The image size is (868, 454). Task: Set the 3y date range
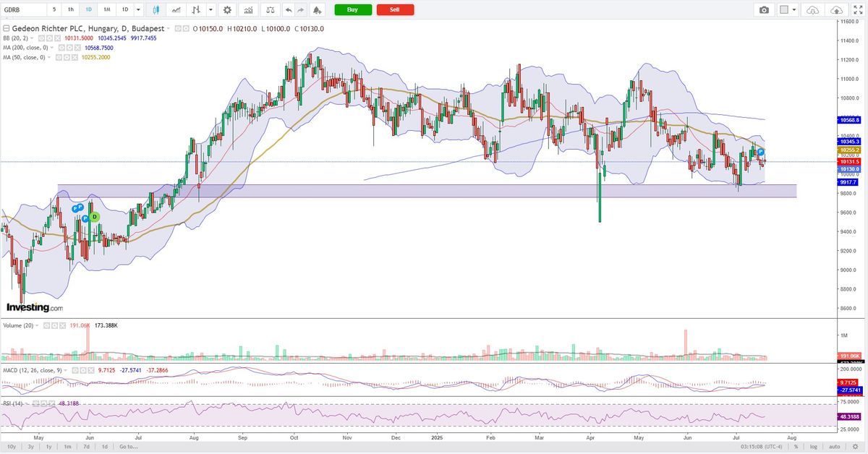pyautogui.click(x=30, y=447)
